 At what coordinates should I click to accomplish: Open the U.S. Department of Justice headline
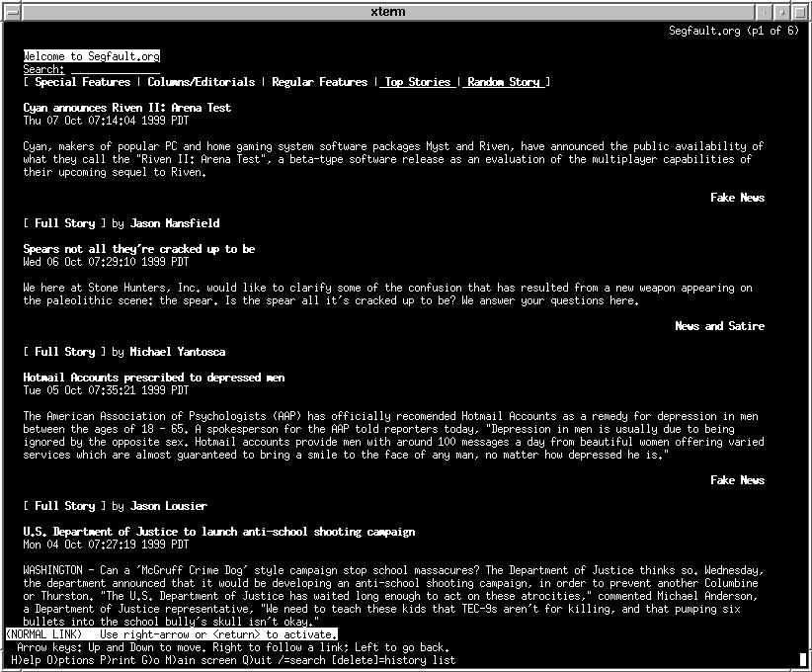218,532
